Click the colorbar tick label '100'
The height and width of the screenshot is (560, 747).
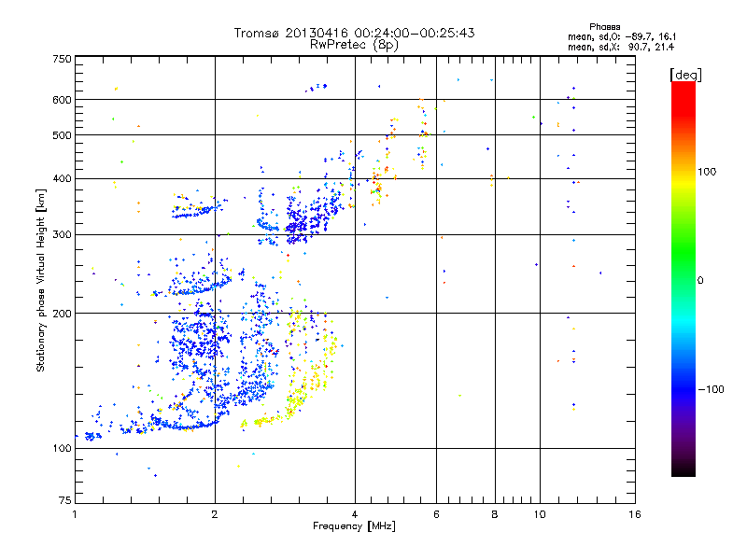point(707,172)
